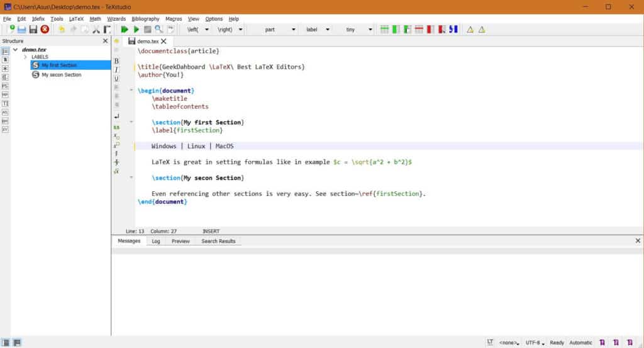
Task: Fold the \begin{document} block
Action: coord(131,90)
